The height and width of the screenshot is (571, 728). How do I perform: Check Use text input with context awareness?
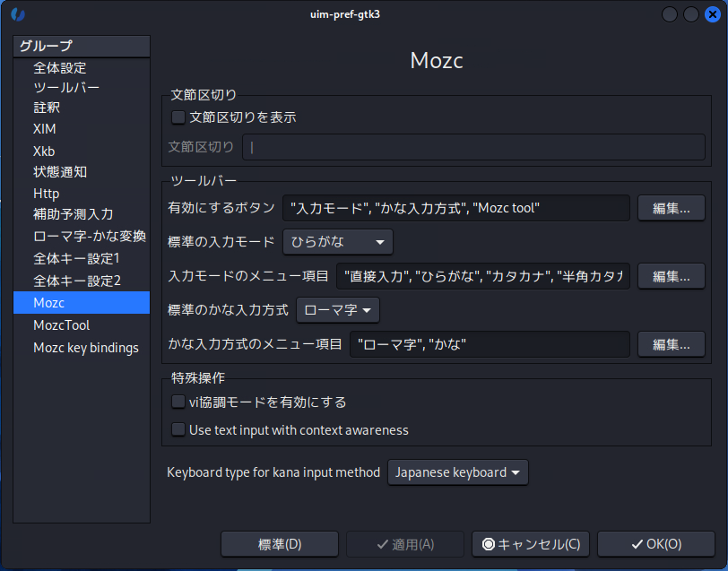click(178, 429)
